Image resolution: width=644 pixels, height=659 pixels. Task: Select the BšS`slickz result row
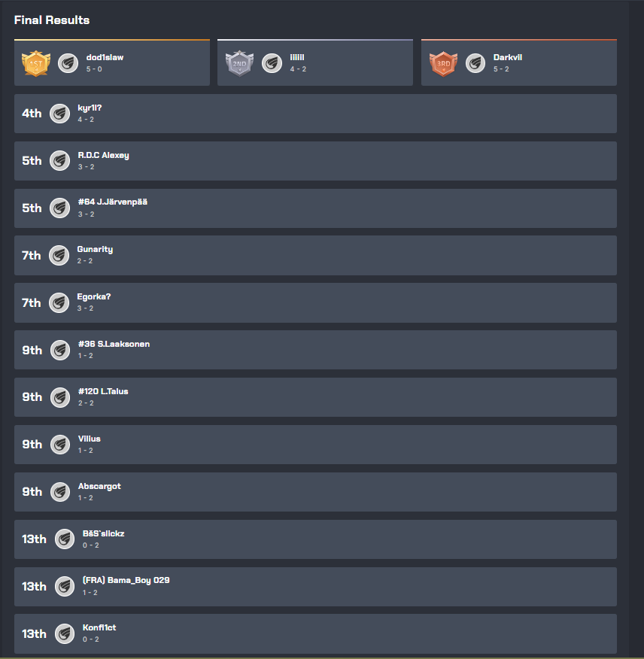coord(315,539)
